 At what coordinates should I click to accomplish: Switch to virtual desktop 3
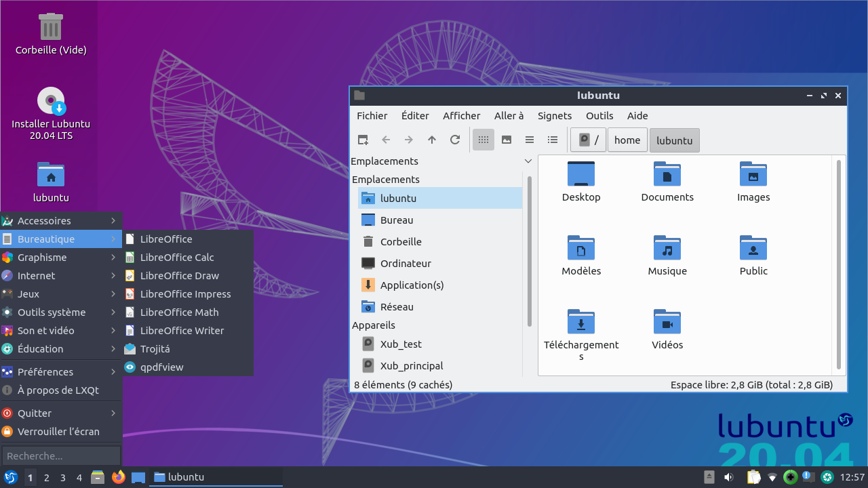pos(63,477)
